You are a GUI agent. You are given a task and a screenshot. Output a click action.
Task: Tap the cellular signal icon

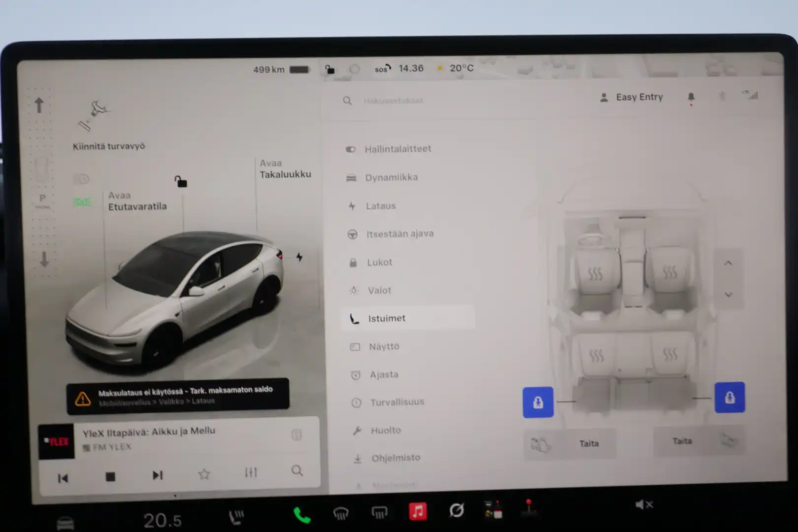(750, 95)
